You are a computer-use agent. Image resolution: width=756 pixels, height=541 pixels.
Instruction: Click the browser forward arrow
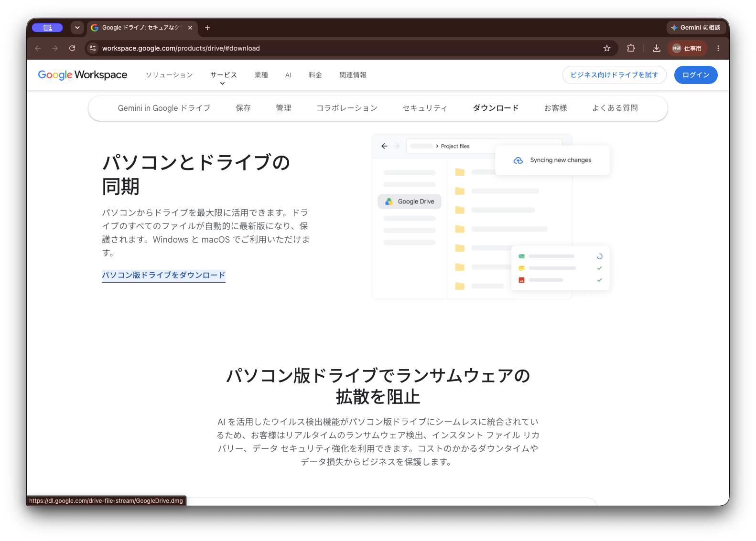pyautogui.click(x=55, y=48)
